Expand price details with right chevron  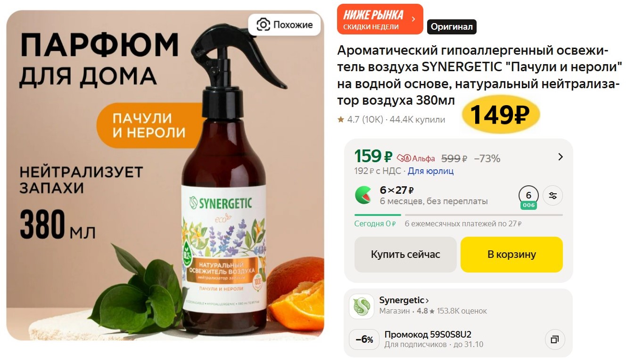tap(561, 157)
